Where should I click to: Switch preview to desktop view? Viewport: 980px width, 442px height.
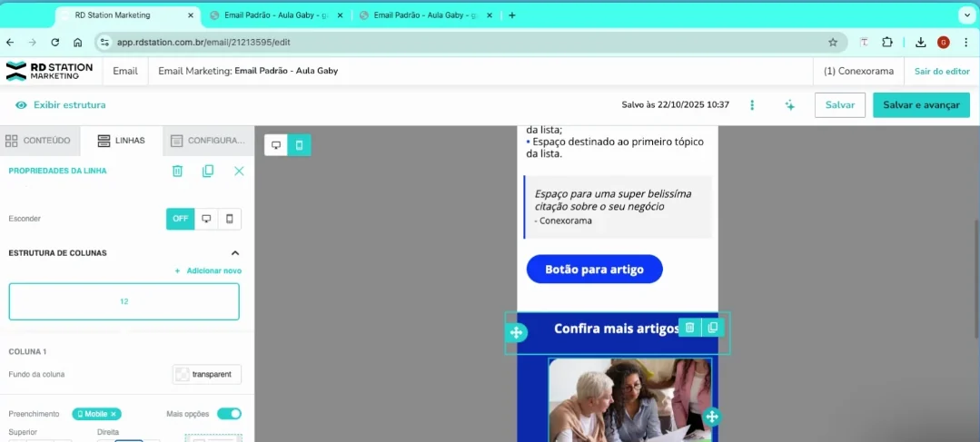pos(275,145)
